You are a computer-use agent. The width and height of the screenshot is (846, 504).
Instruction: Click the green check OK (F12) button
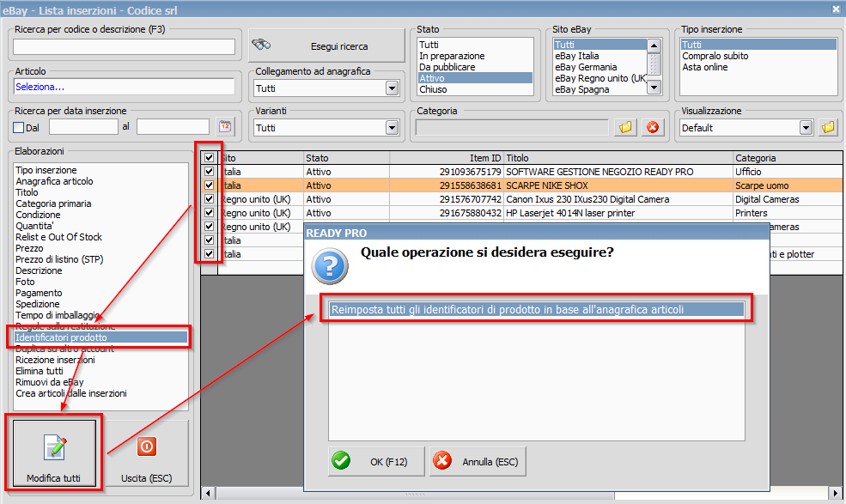point(376,461)
